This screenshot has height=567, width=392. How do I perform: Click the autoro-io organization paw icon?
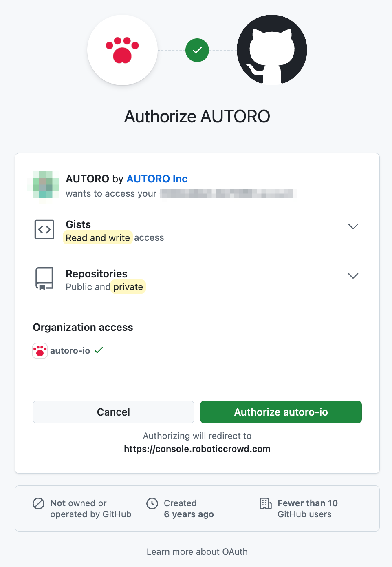click(40, 351)
